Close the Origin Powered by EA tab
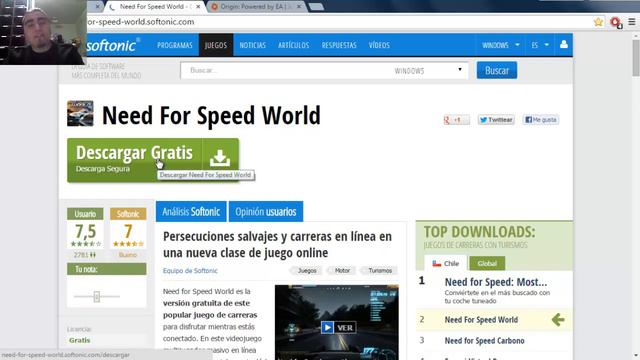 [x=299, y=7]
